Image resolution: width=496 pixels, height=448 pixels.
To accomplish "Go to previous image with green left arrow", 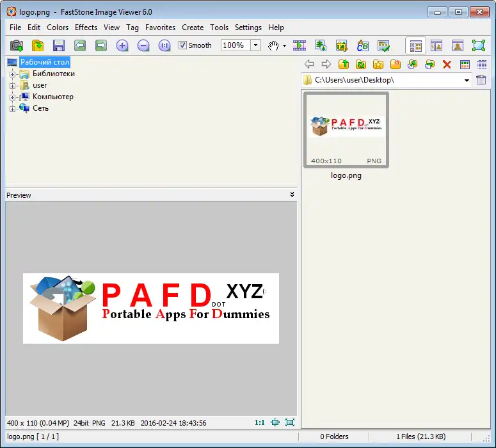I will tap(80, 45).
